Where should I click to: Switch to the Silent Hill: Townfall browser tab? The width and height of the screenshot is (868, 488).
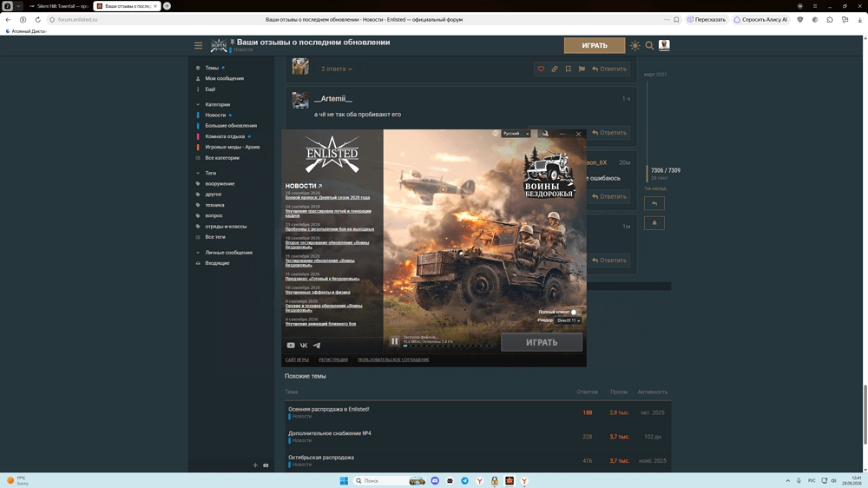59,6
